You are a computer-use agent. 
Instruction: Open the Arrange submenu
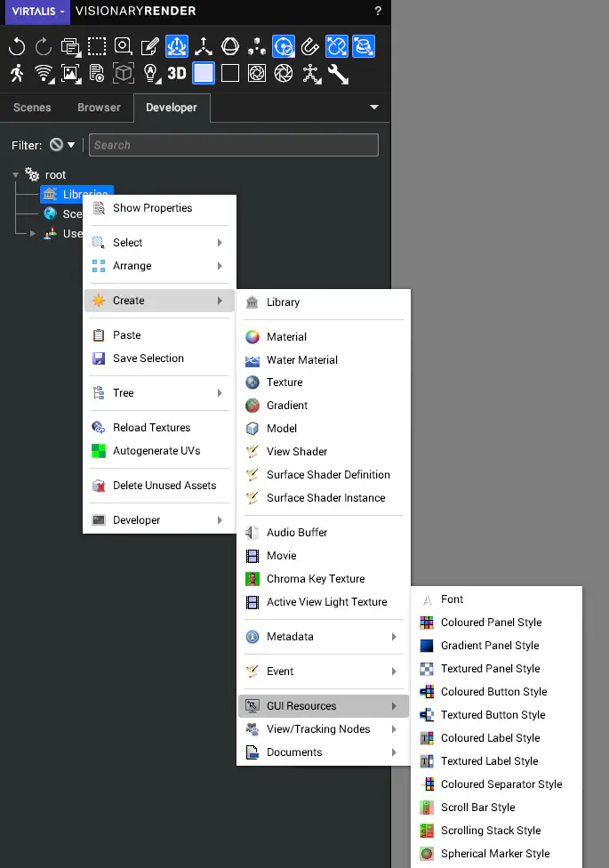[159, 266]
